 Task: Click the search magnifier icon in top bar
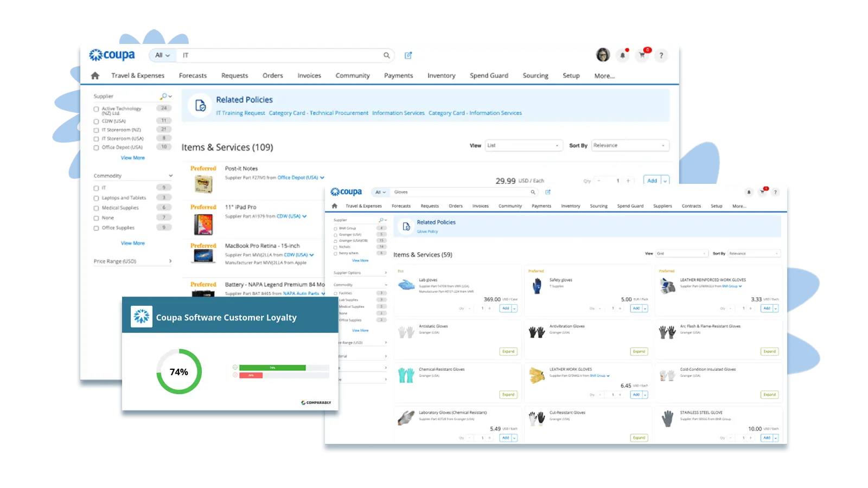[386, 55]
